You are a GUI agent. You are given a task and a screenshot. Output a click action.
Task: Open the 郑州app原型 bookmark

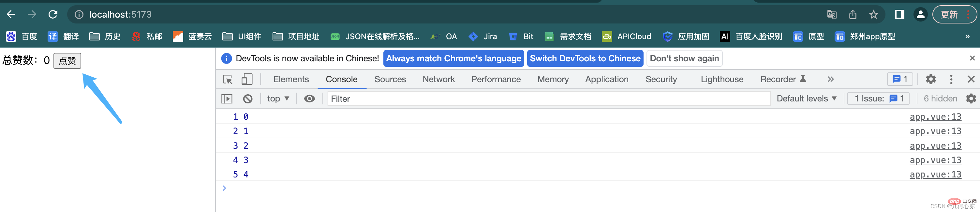(x=865, y=37)
